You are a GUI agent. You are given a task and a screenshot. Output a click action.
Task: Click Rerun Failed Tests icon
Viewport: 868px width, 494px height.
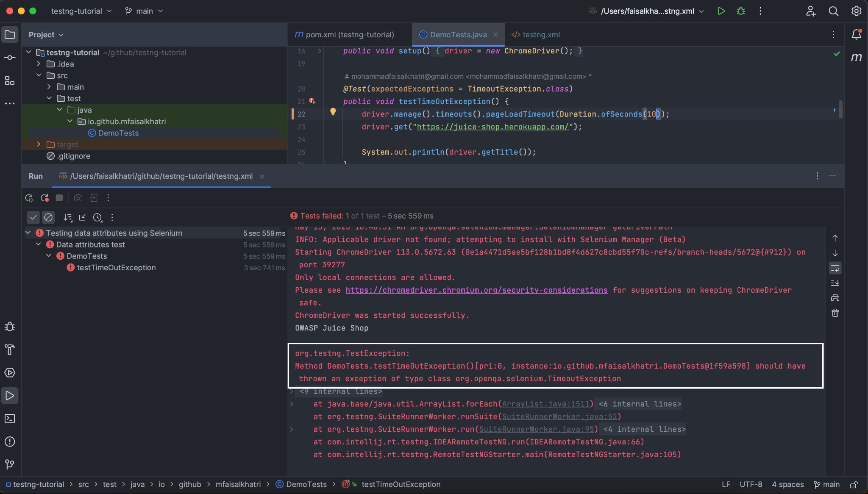pyautogui.click(x=45, y=198)
